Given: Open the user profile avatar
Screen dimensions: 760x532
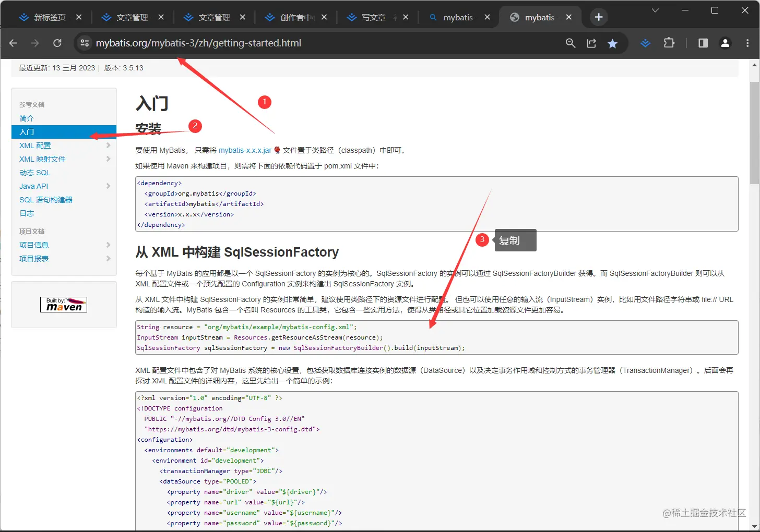Looking at the screenshot, I should pyautogui.click(x=725, y=43).
